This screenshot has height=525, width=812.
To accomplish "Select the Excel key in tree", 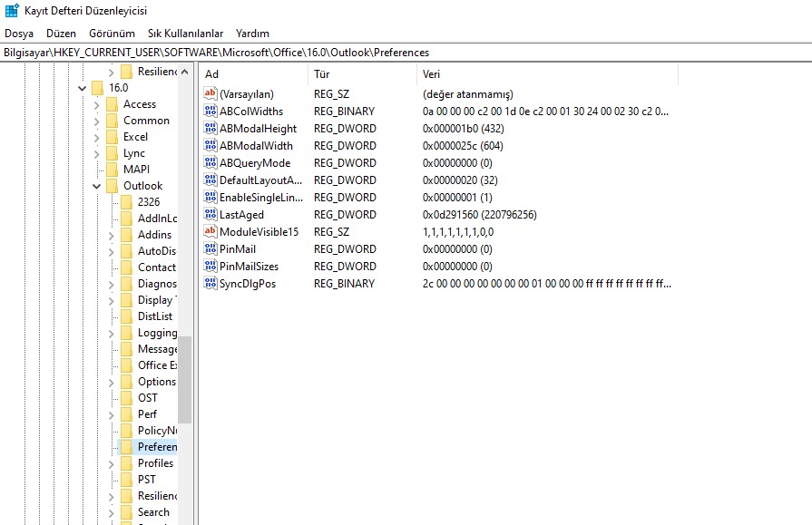I will pyautogui.click(x=135, y=137).
